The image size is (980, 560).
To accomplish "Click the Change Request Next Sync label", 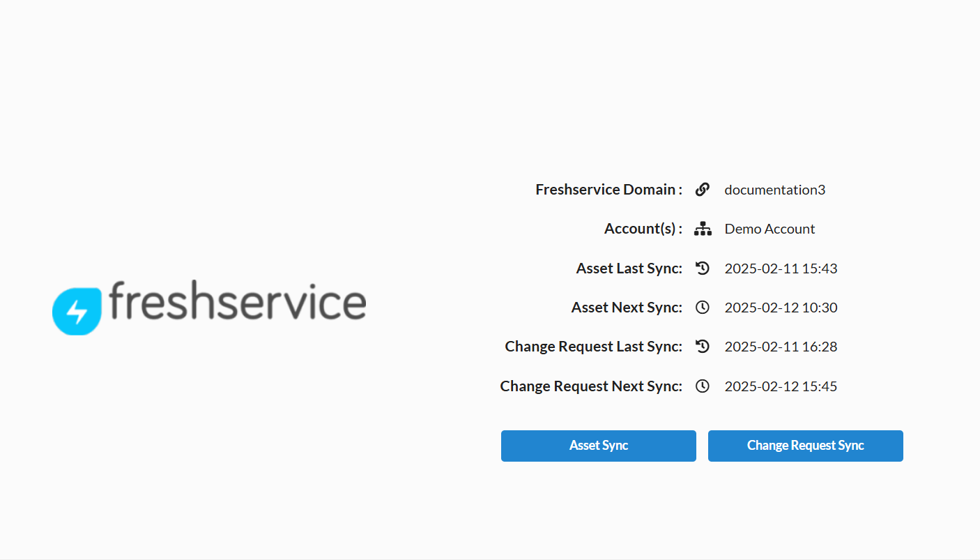I will pos(590,386).
